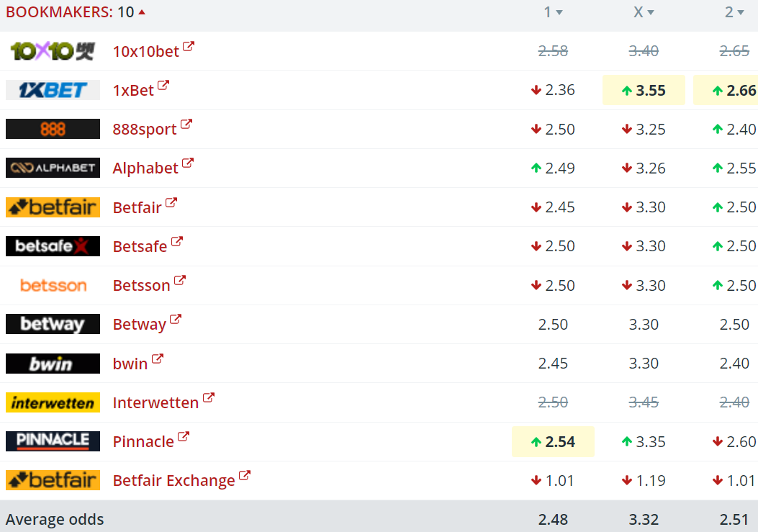Screen dimensions: 758x532
Task: Open external link icon next to Betway
Action: click(176, 319)
